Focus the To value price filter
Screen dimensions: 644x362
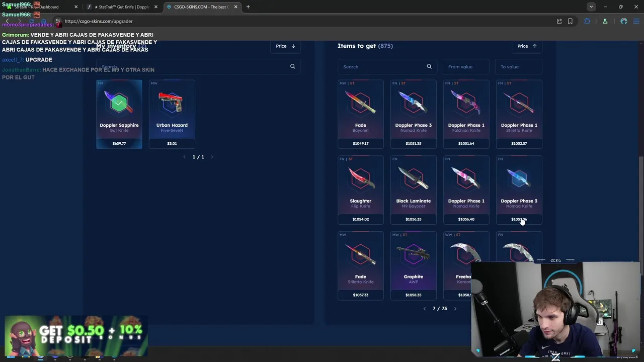pyautogui.click(x=519, y=66)
